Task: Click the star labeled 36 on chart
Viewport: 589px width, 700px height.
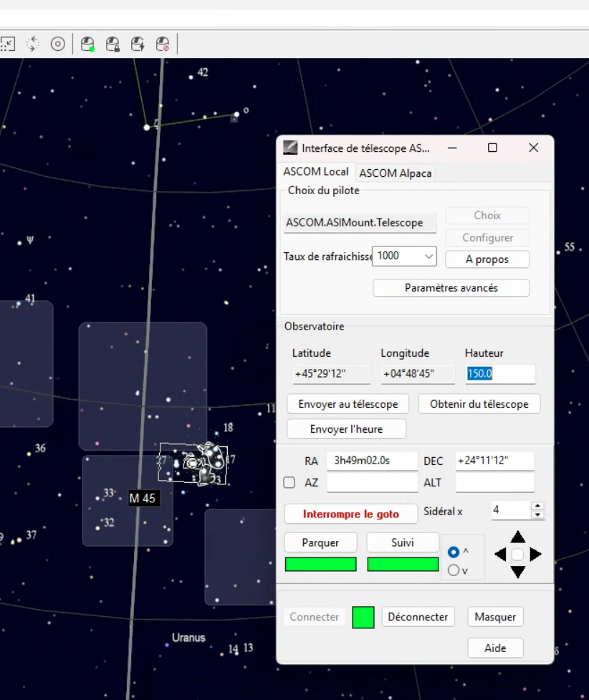Action: pyautogui.click(x=29, y=454)
